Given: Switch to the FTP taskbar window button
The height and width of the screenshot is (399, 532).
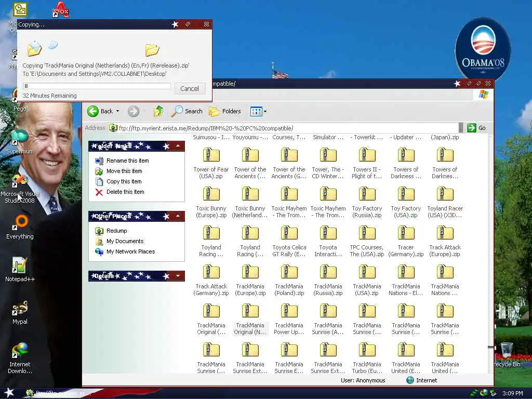Looking at the screenshot, I should pos(58,393).
